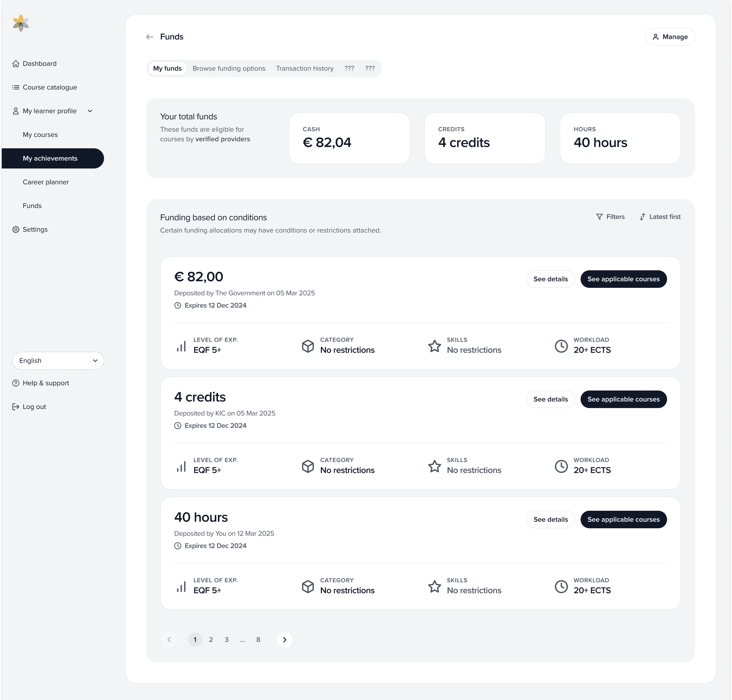Click the Latest first sort icon
732x700 pixels.
click(x=643, y=216)
